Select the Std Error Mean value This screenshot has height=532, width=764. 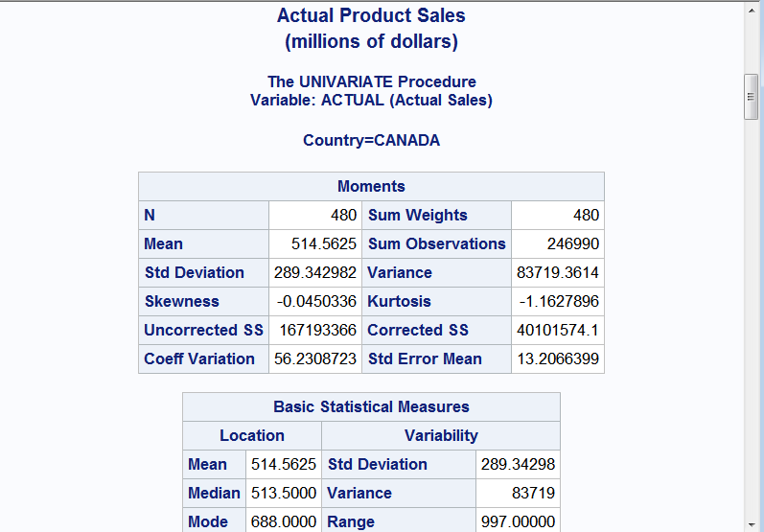(558, 359)
